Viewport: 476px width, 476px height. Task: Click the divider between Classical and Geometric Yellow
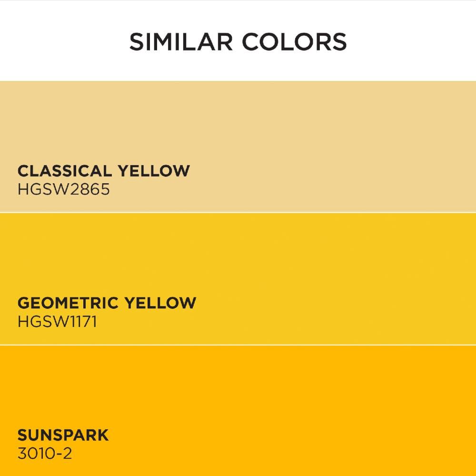238,212
